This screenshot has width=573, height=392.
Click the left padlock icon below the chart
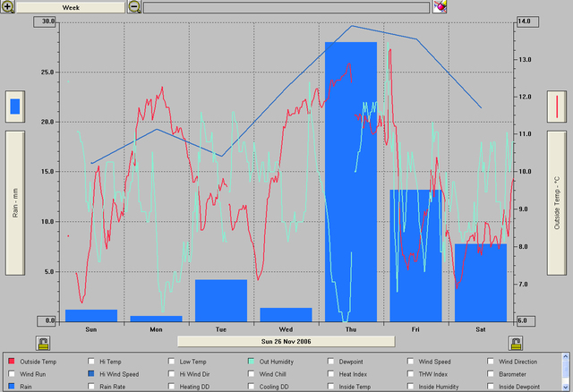[42, 343]
